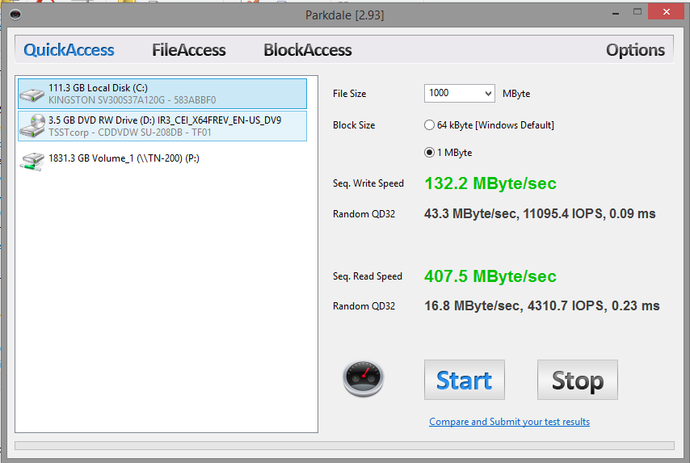690x463 pixels.
Task: Select the 64 kByte Windows Default block size
Action: click(x=430, y=125)
